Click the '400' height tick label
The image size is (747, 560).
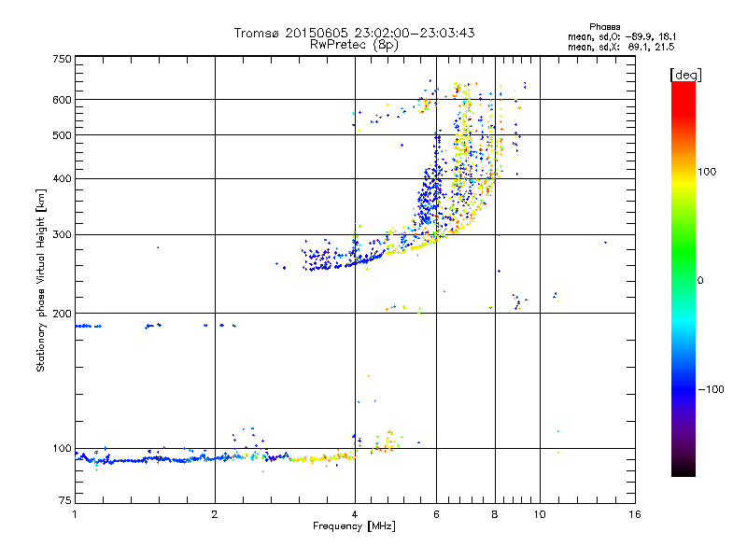pyautogui.click(x=62, y=178)
